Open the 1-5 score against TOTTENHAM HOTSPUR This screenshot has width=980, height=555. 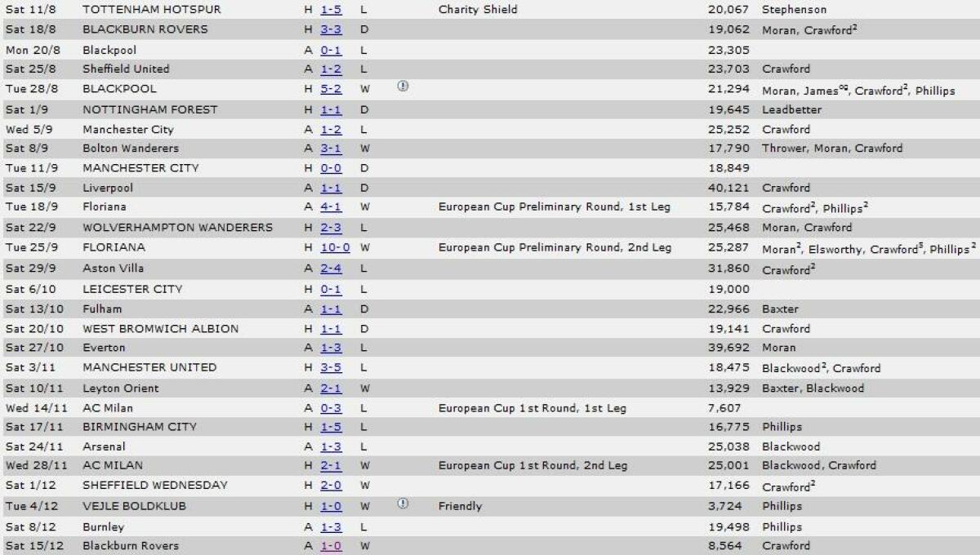pos(331,10)
